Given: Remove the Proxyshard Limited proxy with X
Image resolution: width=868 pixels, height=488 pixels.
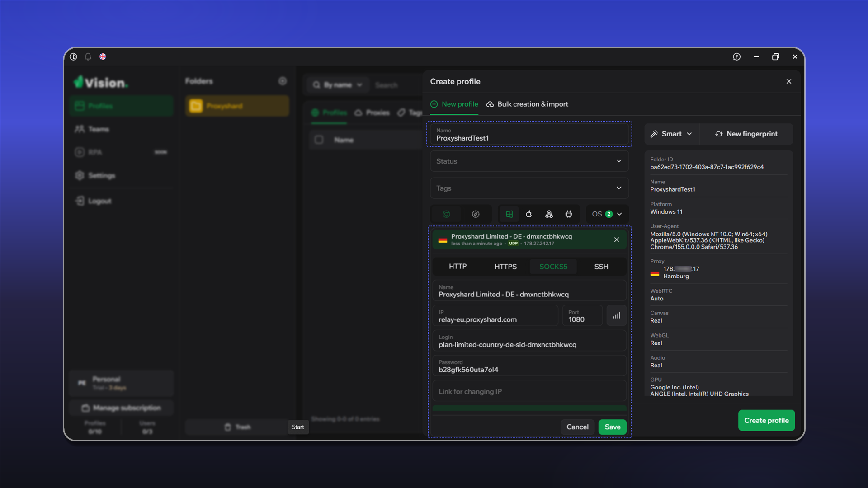Looking at the screenshot, I should pos(617,239).
